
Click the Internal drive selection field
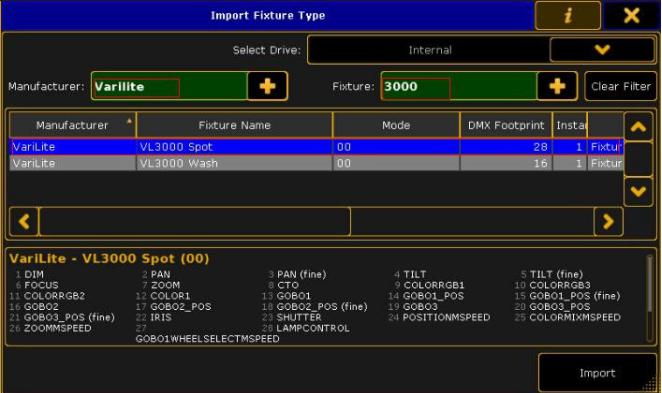(429, 50)
